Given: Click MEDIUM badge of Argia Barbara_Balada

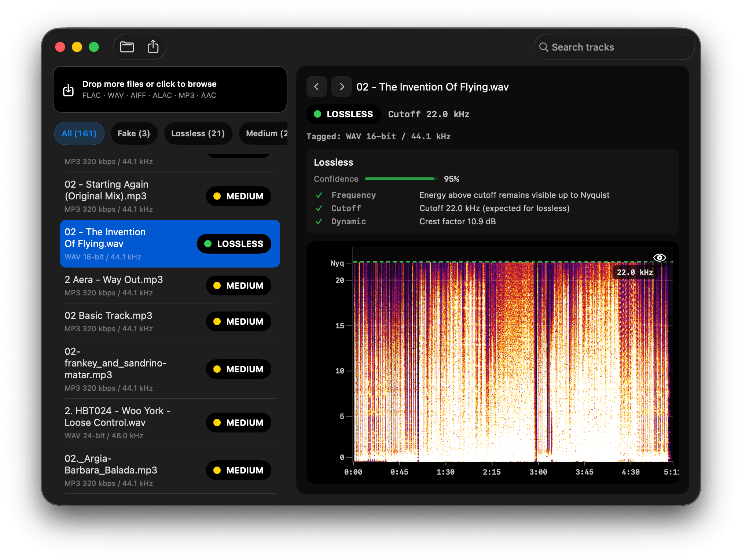Looking at the screenshot, I should click(239, 470).
